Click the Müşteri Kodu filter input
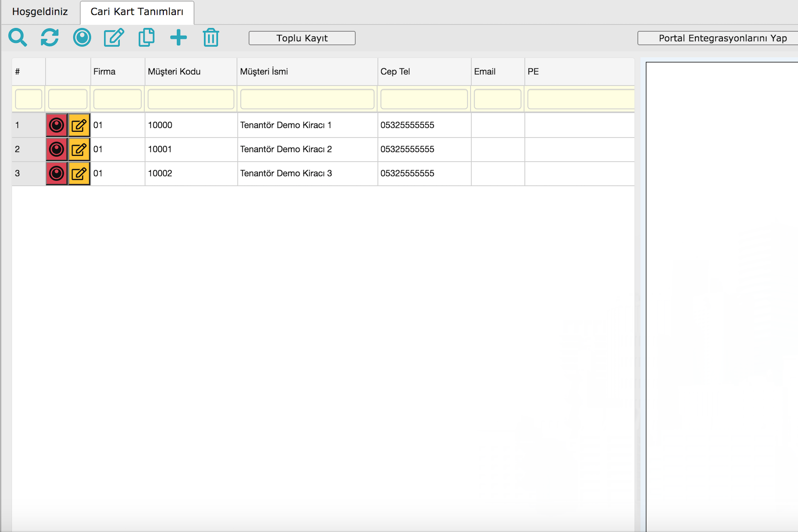 191,99
